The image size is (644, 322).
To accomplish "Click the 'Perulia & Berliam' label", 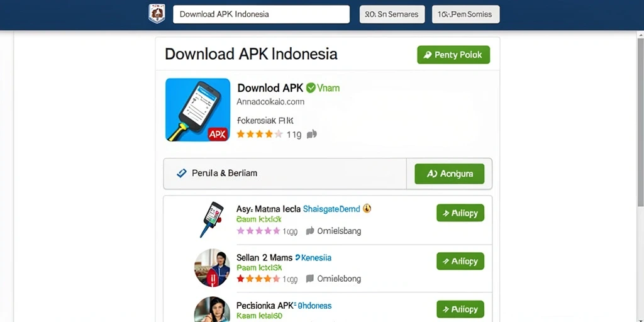I will coord(225,174).
